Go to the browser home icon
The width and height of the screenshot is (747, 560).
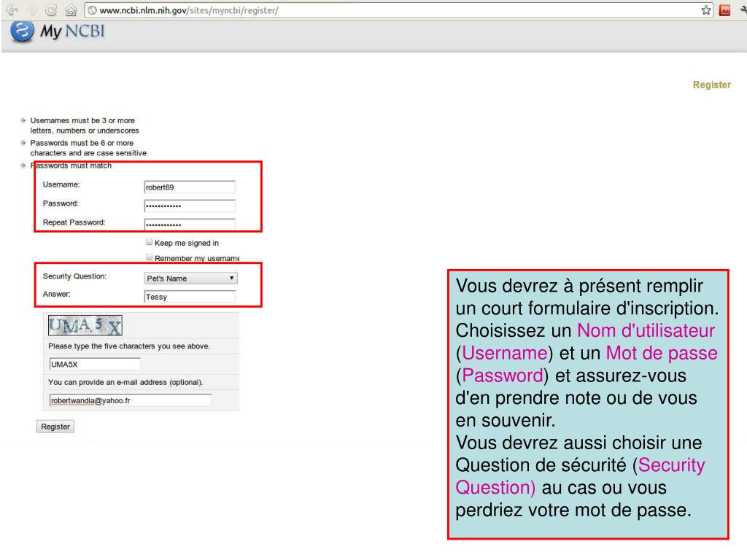tap(71, 10)
